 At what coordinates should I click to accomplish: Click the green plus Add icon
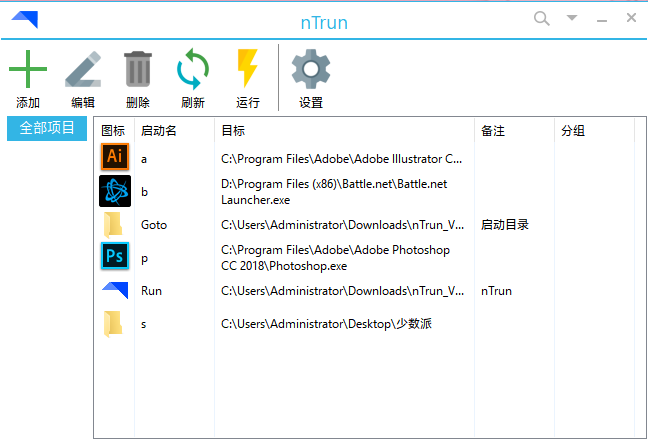click(x=28, y=70)
